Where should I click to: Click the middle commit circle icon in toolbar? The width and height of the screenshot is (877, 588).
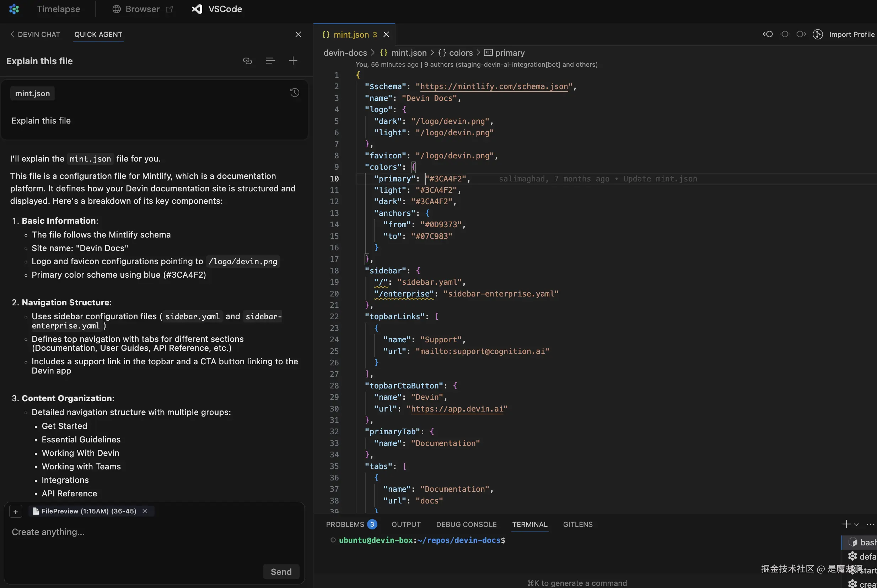(x=785, y=34)
